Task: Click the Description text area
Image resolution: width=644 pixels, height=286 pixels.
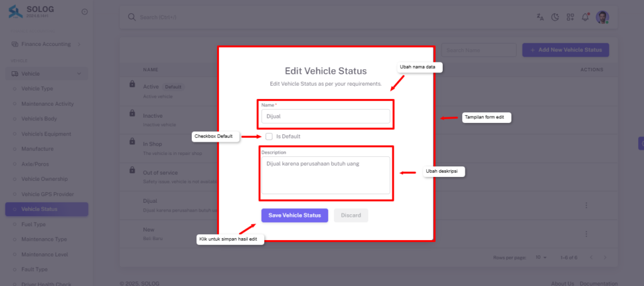Action: tap(326, 175)
